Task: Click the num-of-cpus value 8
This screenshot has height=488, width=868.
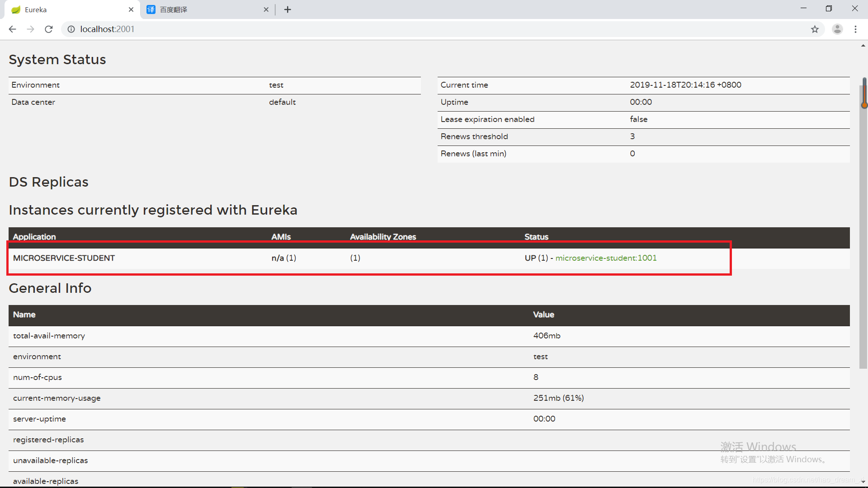Action: [536, 377]
